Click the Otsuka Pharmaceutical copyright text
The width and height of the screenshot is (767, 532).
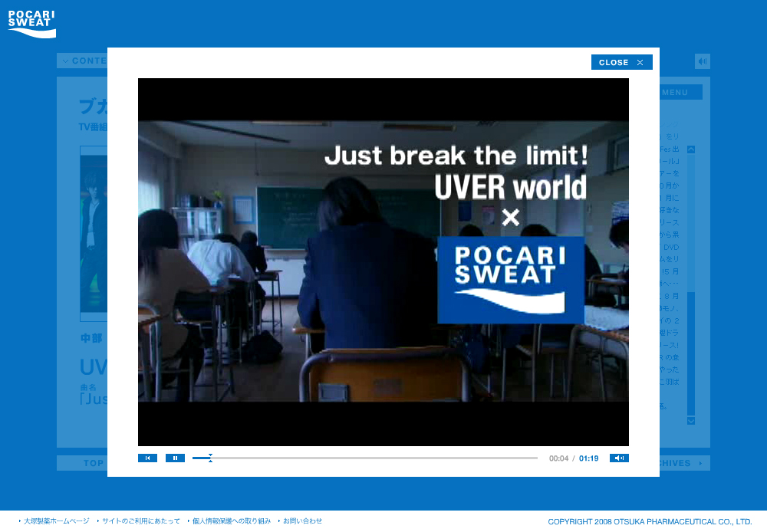650,522
